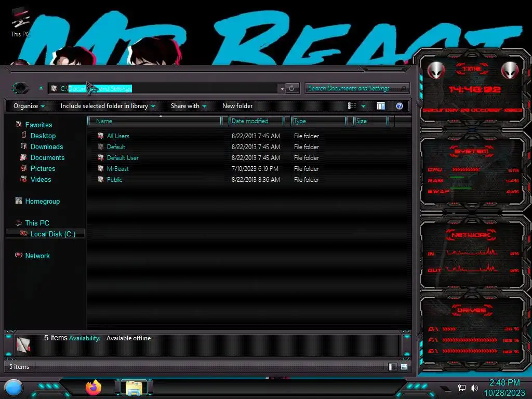Click the Desktop icon in sidebar

tap(24, 135)
